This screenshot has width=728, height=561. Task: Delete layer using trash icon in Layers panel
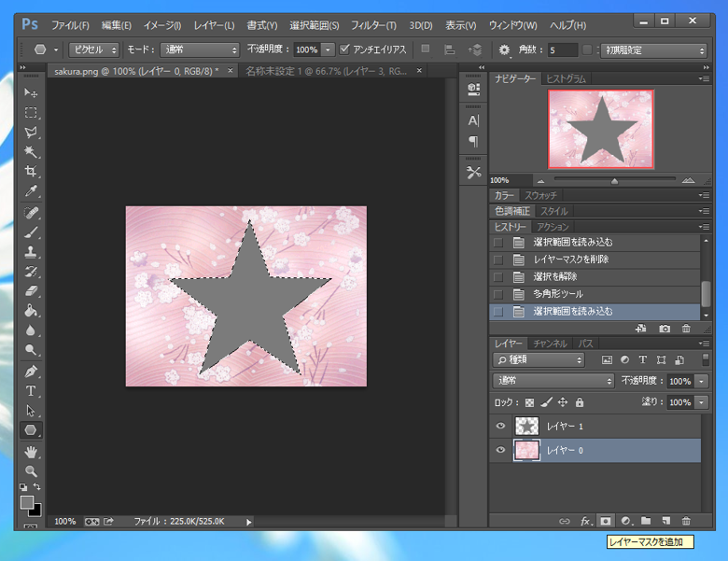[x=686, y=520]
